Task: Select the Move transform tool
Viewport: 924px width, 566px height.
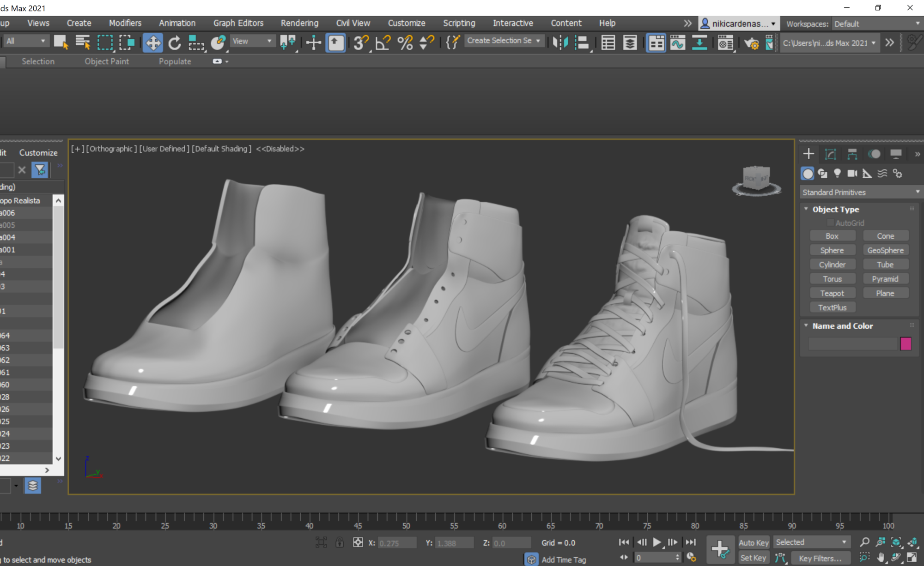Action: (x=152, y=43)
